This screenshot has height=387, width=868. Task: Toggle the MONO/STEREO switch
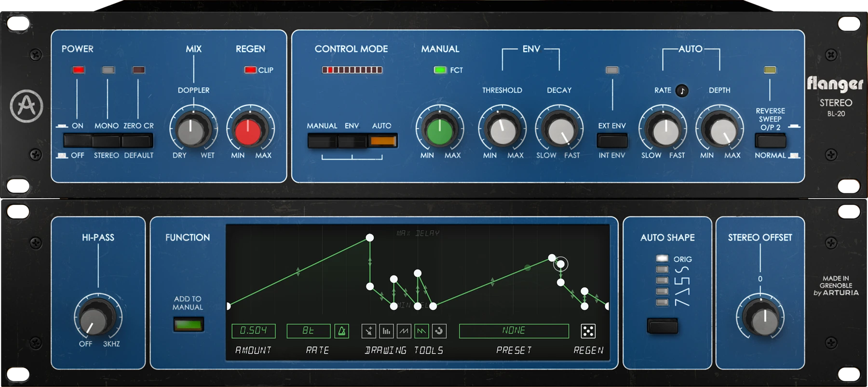pos(107,141)
